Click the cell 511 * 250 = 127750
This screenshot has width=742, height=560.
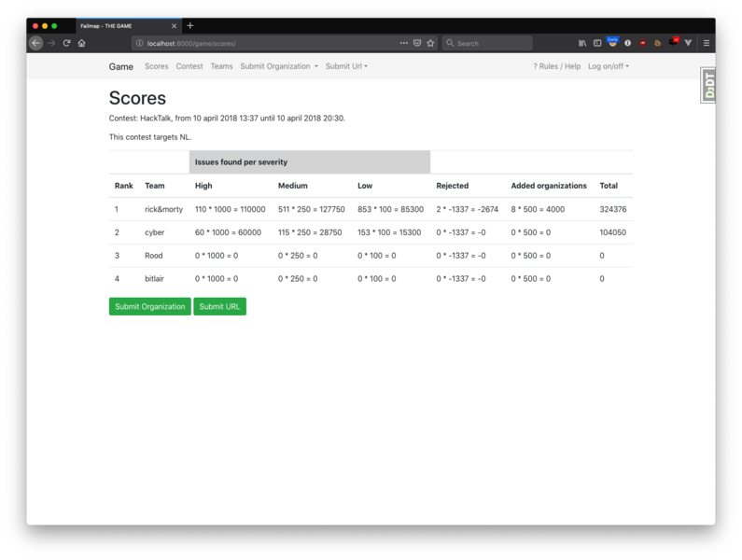pos(312,209)
